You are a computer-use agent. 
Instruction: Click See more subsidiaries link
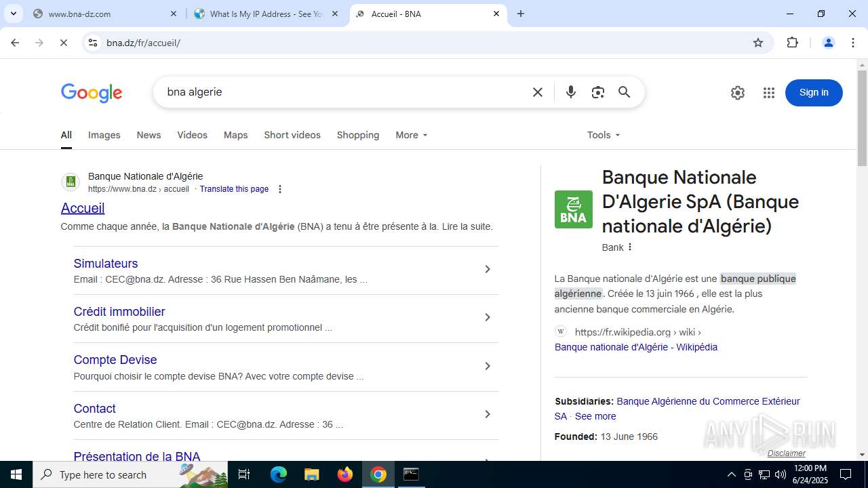(595, 416)
